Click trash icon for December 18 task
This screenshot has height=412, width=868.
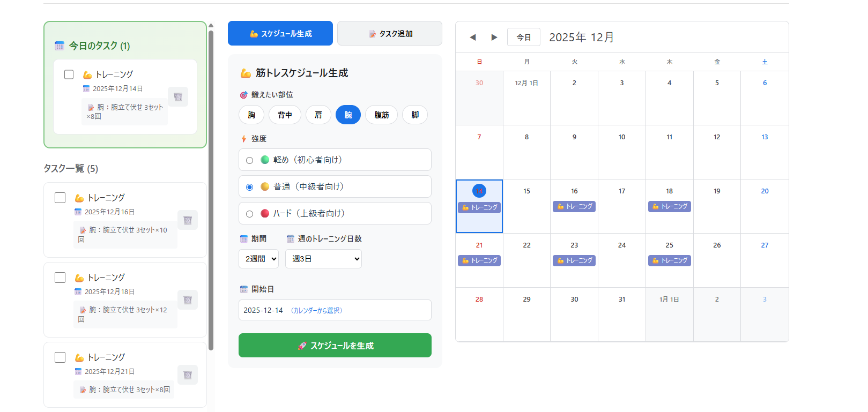click(188, 300)
